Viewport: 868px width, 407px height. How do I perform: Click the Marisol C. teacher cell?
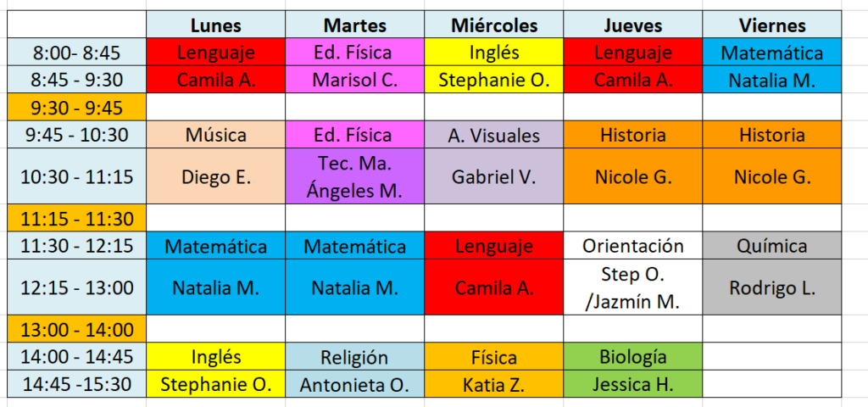pyautogui.click(x=355, y=81)
